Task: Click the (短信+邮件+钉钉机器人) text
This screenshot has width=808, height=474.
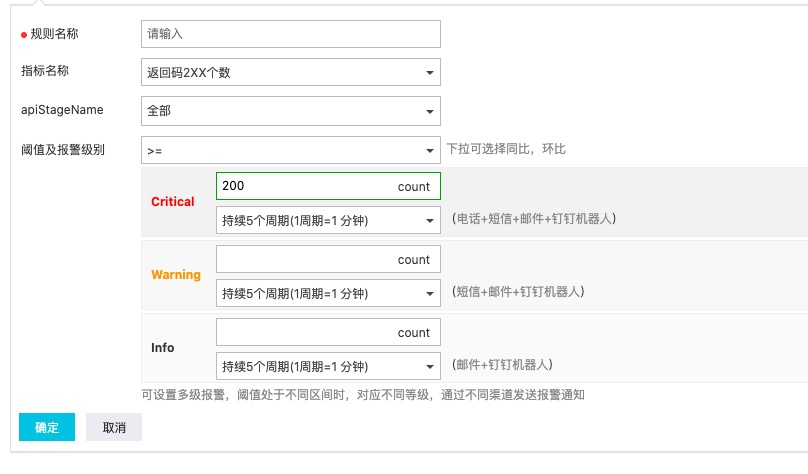Action: (x=518, y=292)
